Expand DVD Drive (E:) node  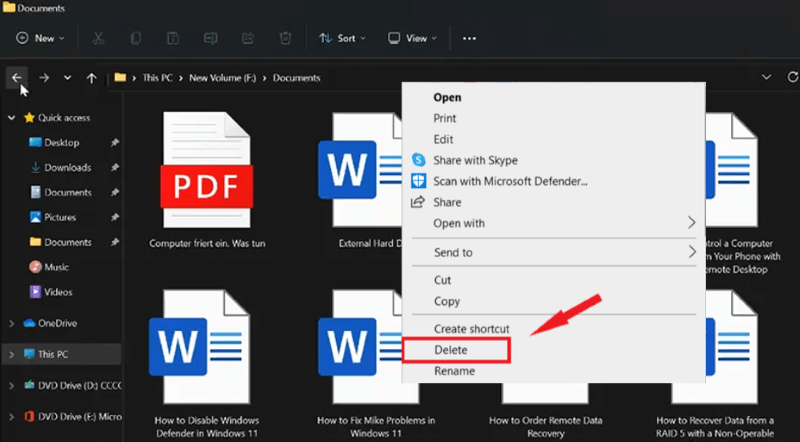(11, 417)
